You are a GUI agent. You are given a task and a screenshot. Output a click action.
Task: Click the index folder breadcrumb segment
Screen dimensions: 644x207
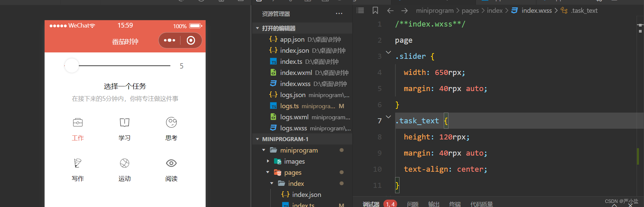click(495, 11)
